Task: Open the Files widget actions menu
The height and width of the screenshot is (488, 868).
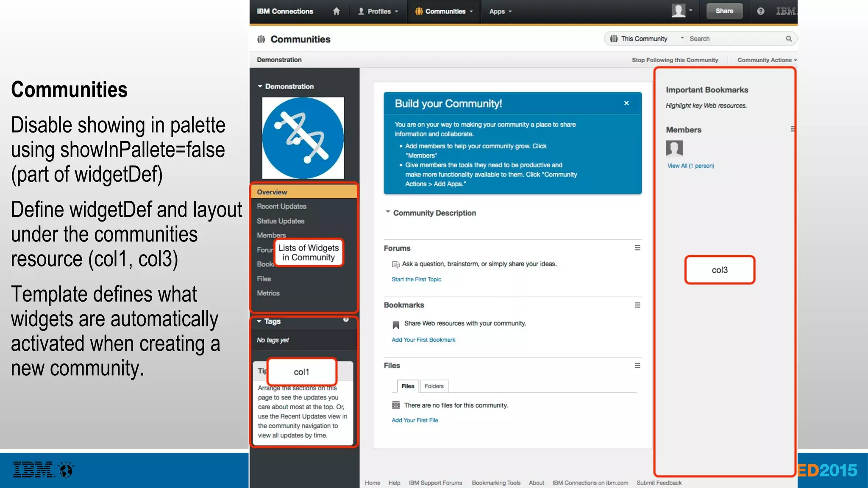Action: 637,366
